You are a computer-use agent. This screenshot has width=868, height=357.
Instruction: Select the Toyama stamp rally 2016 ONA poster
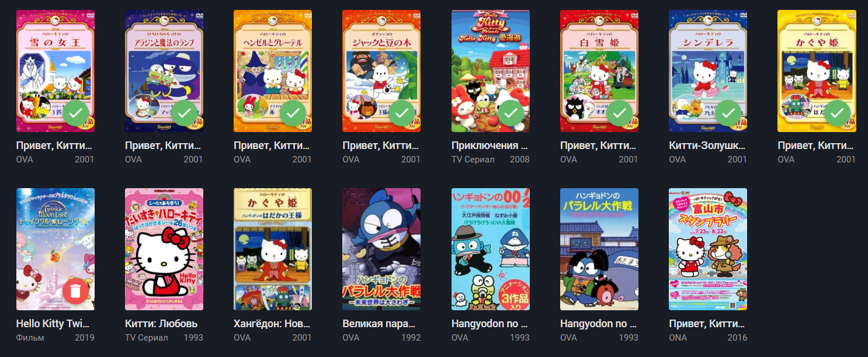pos(708,249)
